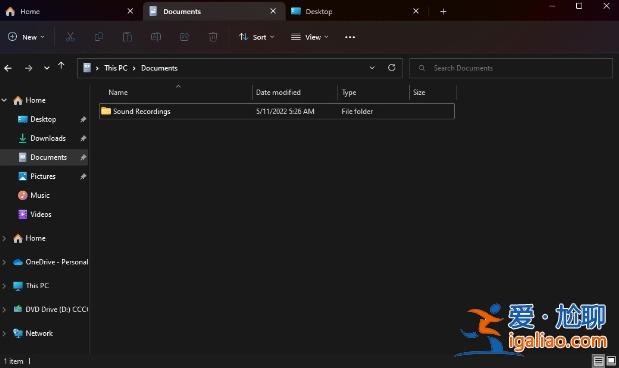Open Pictures in the navigation pane
The width and height of the screenshot is (619, 368).
coord(43,176)
